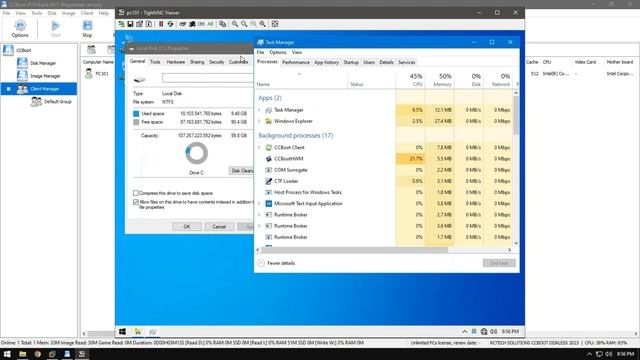Expand Runtime Broker row using 2.7 MB

(x=259, y=215)
